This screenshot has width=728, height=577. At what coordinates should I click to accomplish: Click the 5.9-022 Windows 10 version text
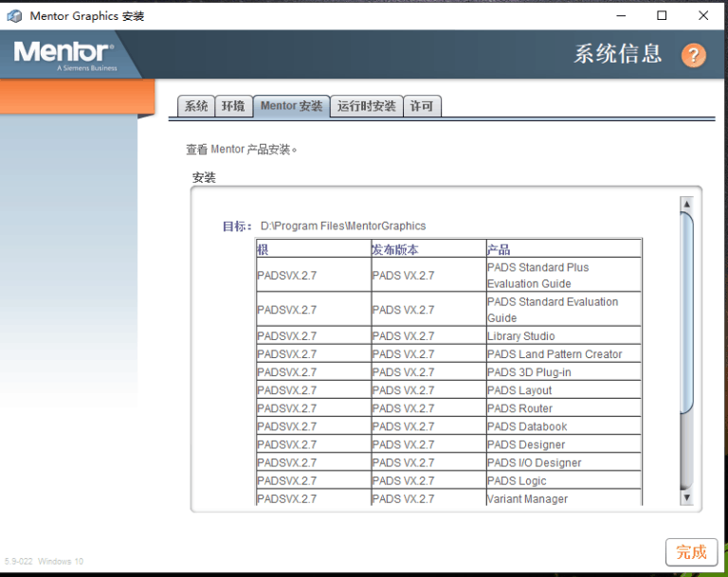45,561
